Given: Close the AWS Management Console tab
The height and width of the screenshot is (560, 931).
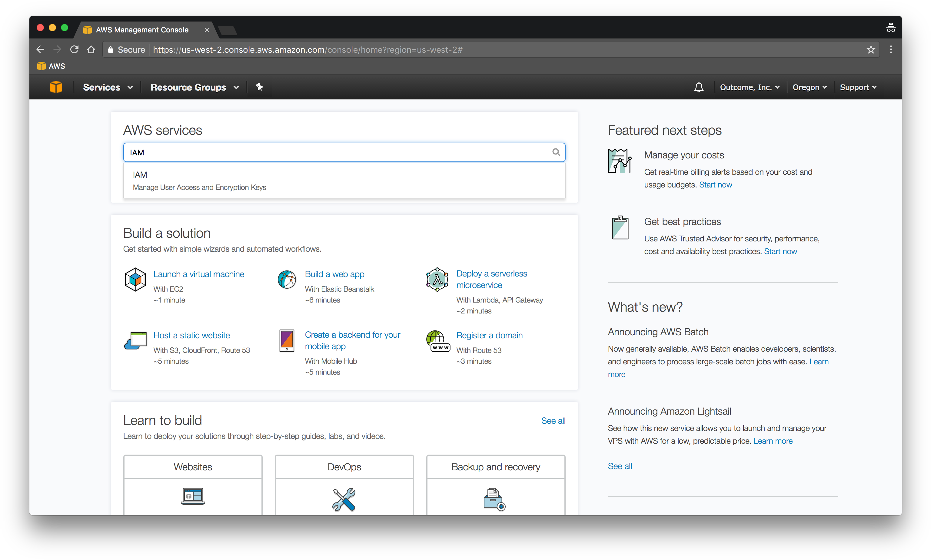Looking at the screenshot, I should point(207,30).
